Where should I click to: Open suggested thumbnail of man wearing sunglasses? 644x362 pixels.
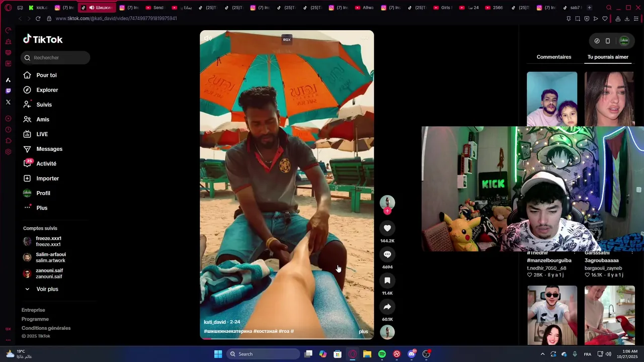(552, 315)
